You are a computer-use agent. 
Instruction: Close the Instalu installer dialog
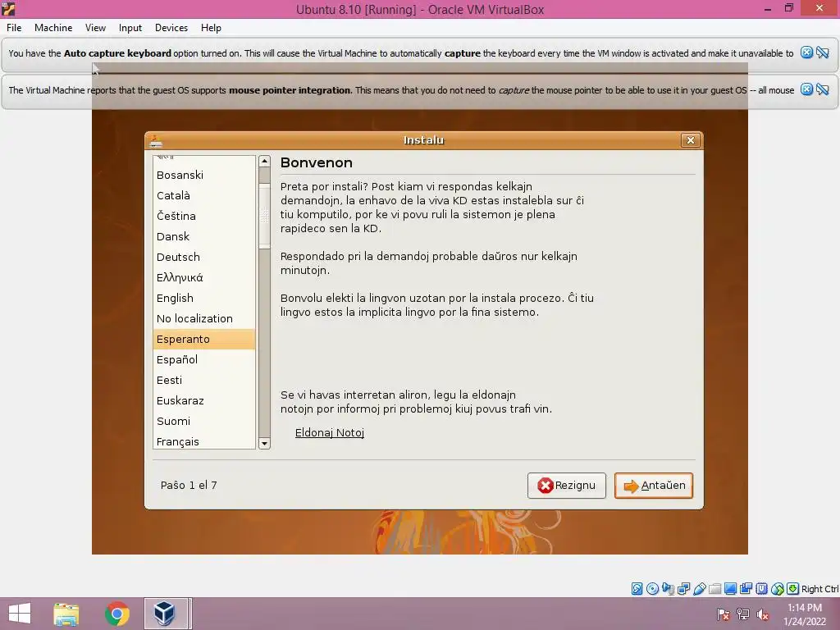pyautogui.click(x=691, y=140)
